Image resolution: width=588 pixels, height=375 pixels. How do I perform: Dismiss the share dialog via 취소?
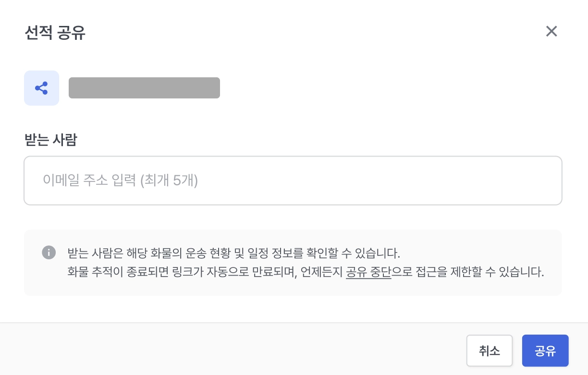[489, 351]
